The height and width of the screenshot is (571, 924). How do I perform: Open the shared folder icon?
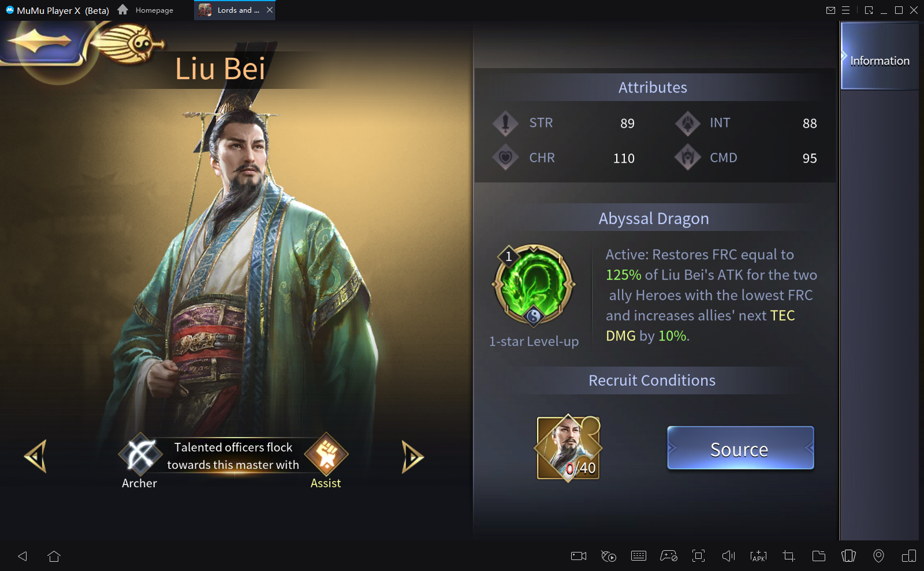pyautogui.click(x=819, y=556)
